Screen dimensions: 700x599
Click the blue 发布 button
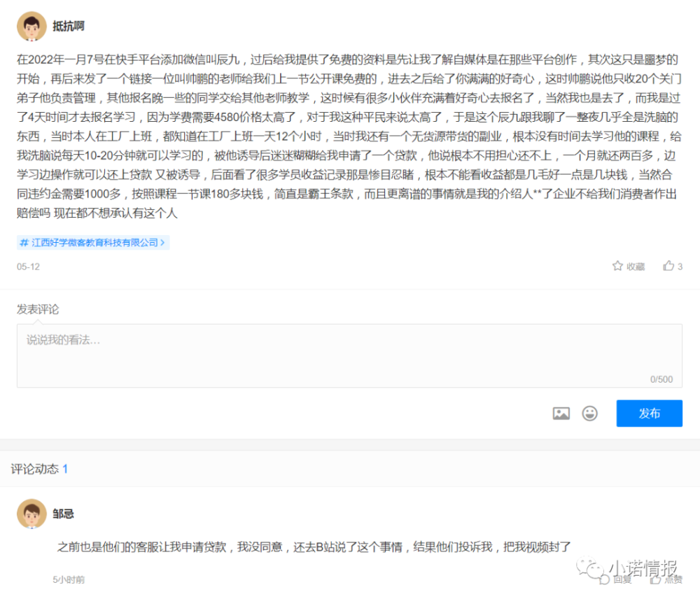click(x=649, y=414)
